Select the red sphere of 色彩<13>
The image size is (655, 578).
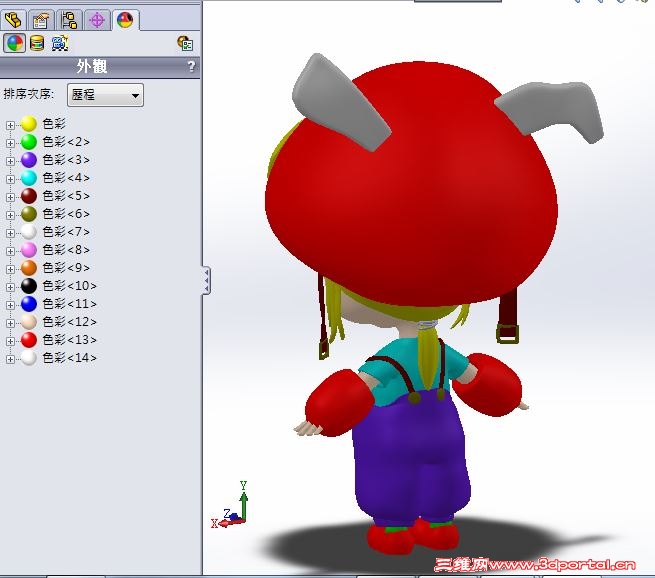tap(29, 340)
